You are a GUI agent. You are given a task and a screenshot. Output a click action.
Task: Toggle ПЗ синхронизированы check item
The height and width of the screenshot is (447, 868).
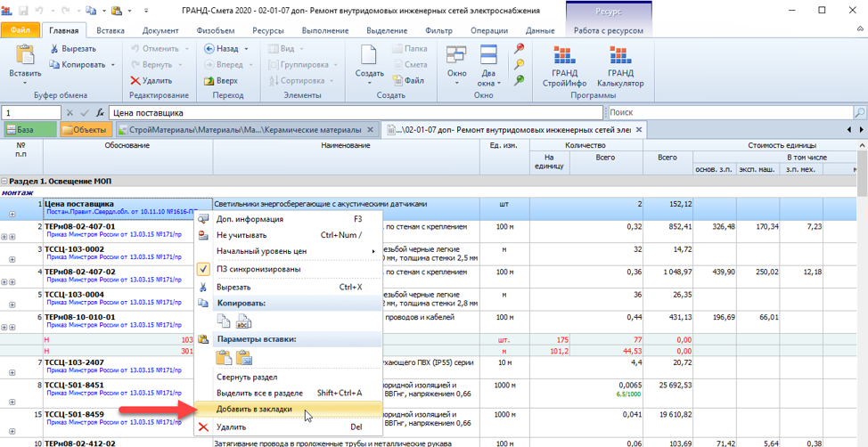(289, 269)
